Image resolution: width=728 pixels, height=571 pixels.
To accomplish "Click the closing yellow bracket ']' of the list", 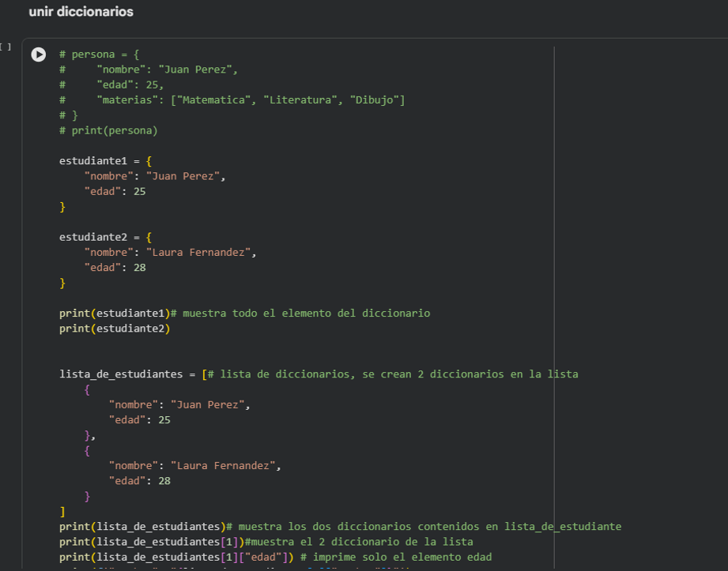I will point(62,512).
